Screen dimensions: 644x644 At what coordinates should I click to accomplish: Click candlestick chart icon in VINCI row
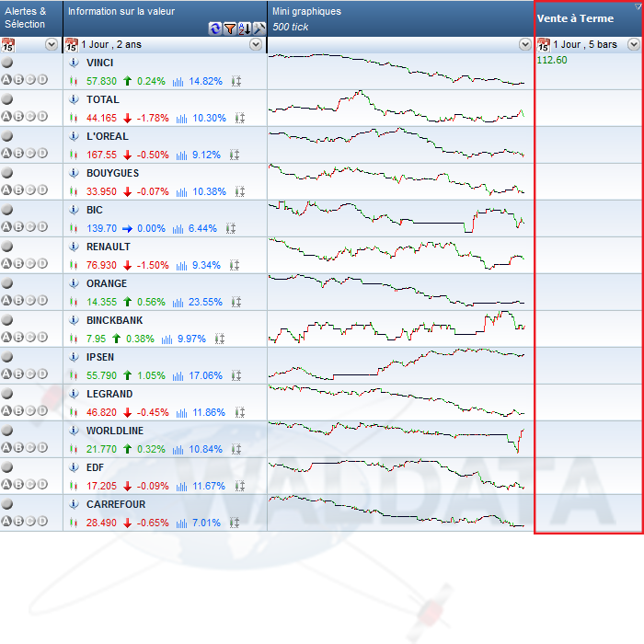pos(74,81)
